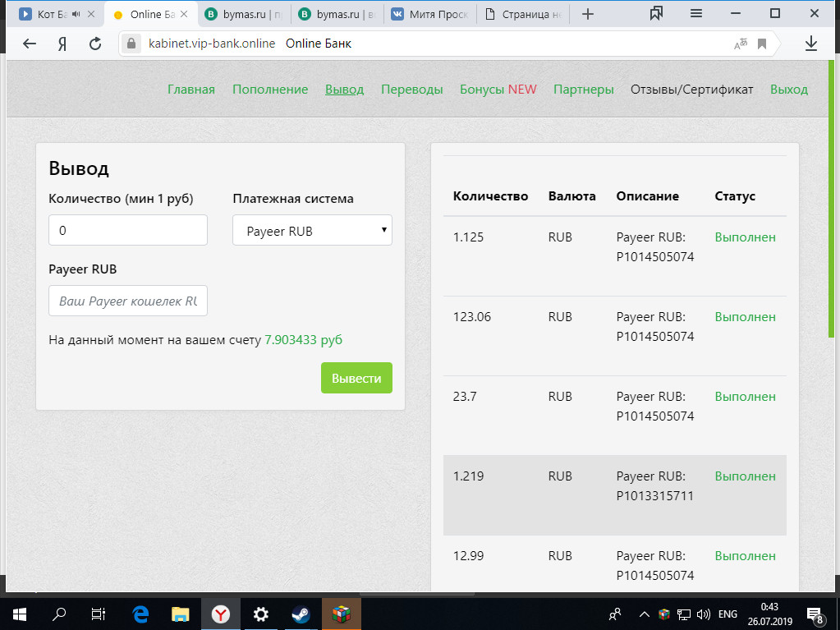Click the browser back arrow
This screenshot has width=840, height=630.
click(30, 44)
